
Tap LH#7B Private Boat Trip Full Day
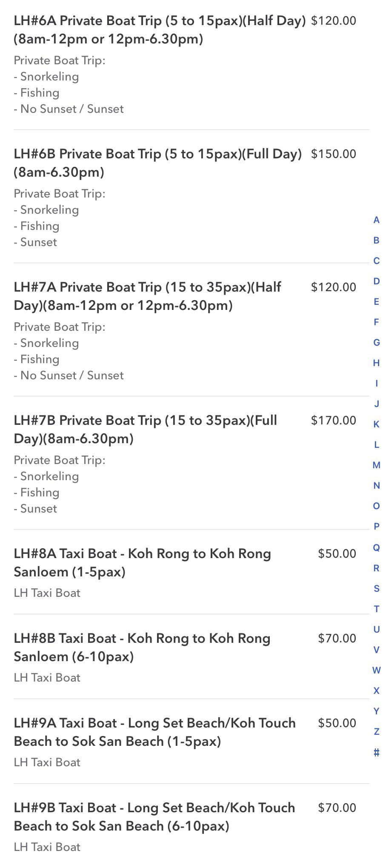145,430
